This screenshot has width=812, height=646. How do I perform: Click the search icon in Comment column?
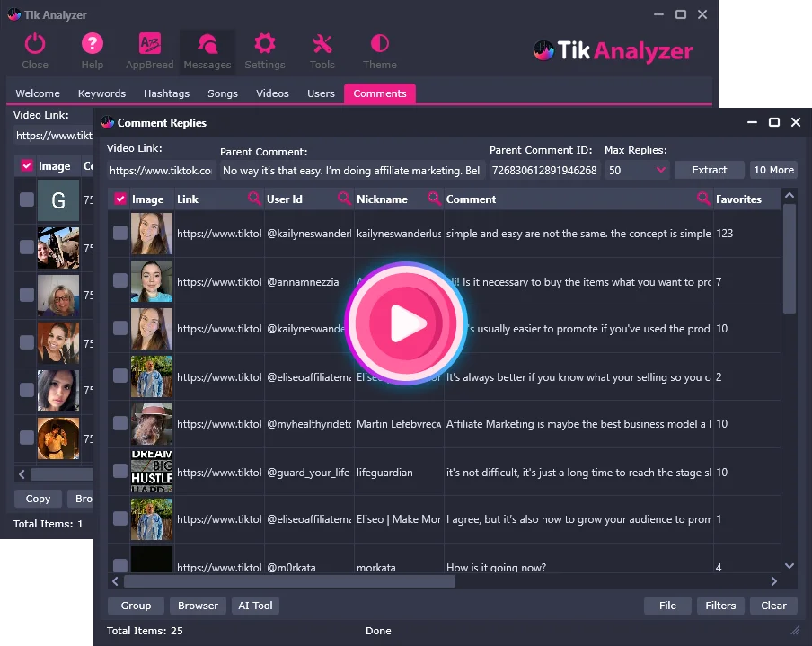click(x=704, y=199)
